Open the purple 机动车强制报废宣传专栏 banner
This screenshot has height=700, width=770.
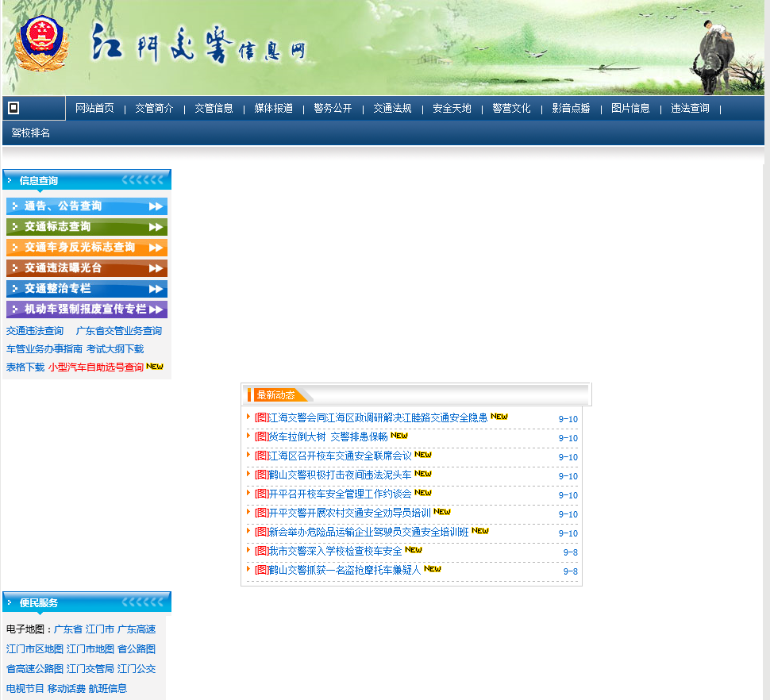(87, 310)
